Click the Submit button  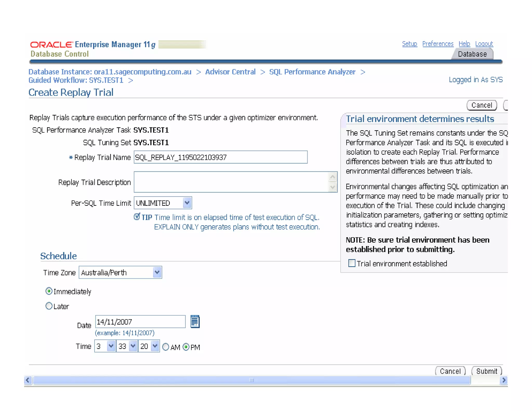(x=487, y=371)
